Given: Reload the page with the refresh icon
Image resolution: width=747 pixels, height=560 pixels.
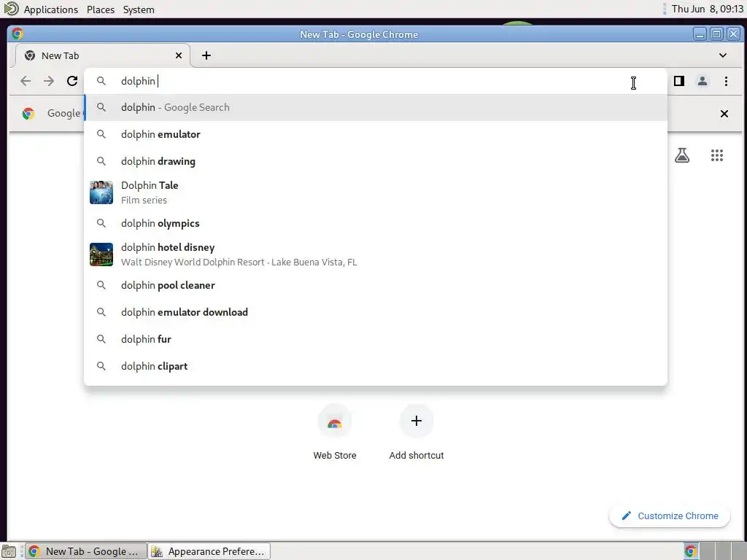Looking at the screenshot, I should point(72,81).
